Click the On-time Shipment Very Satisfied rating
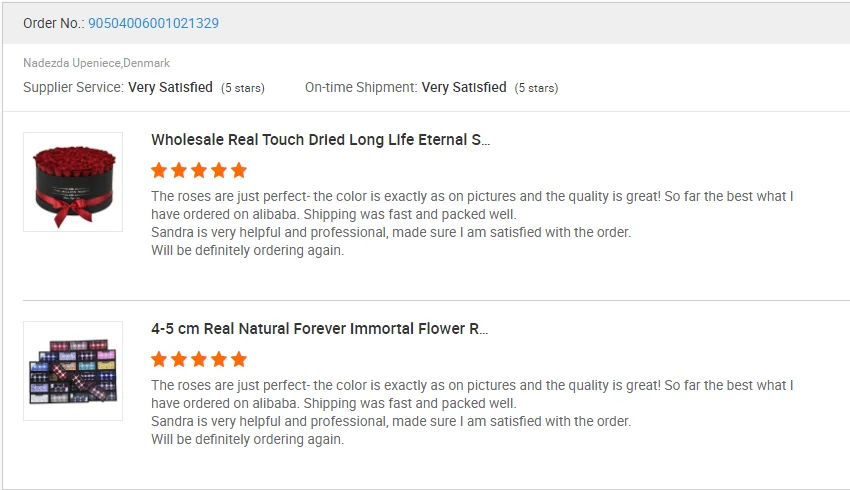This screenshot has width=850, height=490. click(464, 88)
